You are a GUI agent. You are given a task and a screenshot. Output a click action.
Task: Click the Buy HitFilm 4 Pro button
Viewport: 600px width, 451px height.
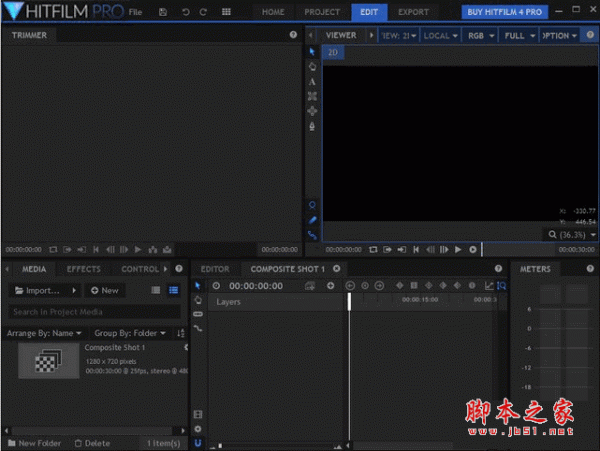coord(505,12)
